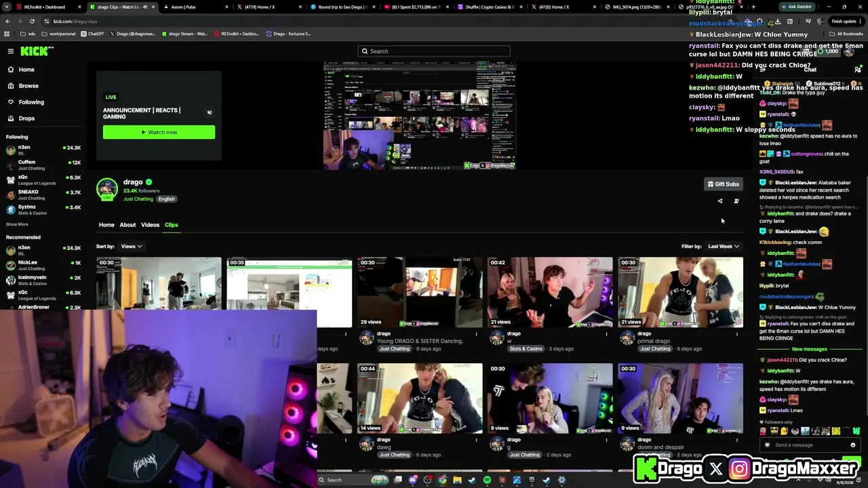Open the Just Chatting category link
Screen dimensions: 868x488
coord(138,199)
